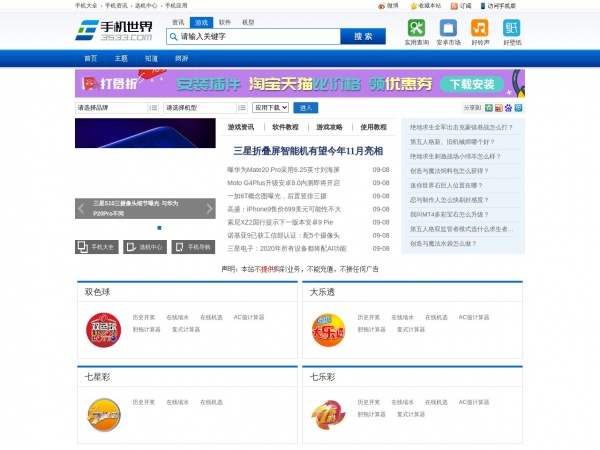The image size is (600, 450).
Task: Go to 知道 in blue navigation bar
Action: [151, 59]
